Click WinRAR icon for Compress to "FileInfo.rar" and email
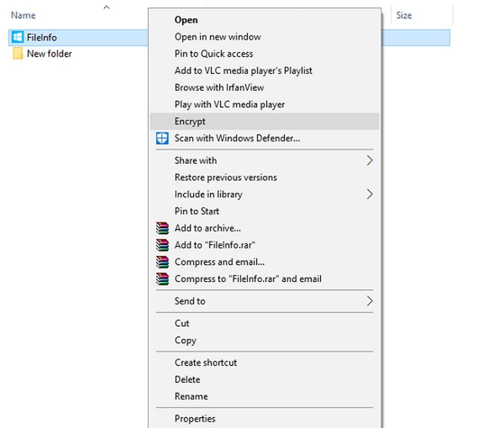This screenshot has height=428, width=504. tap(162, 279)
